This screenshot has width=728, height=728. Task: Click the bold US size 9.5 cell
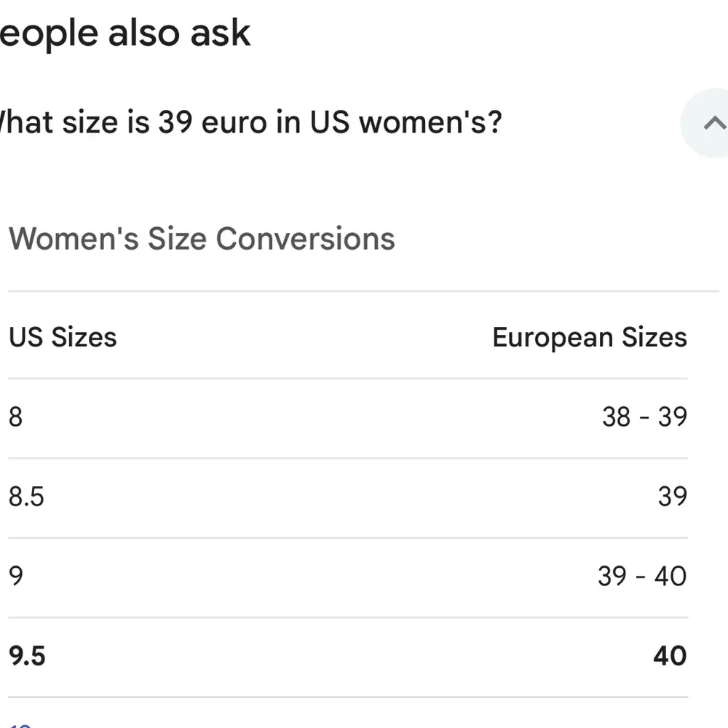pos(27,656)
